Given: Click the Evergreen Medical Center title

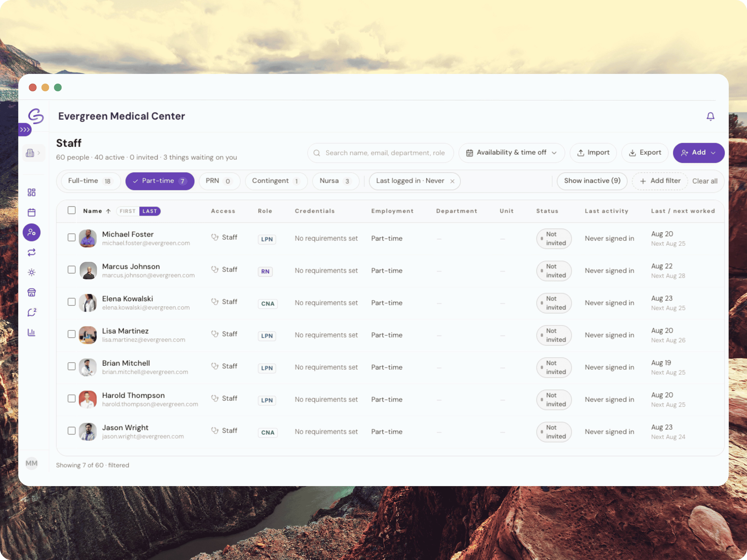Looking at the screenshot, I should click(122, 116).
